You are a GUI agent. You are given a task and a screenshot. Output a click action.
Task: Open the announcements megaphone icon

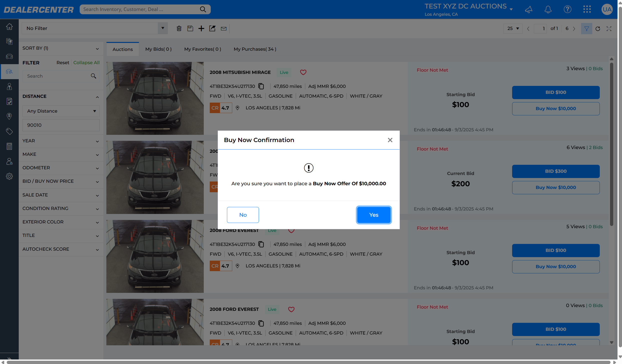[529, 9]
